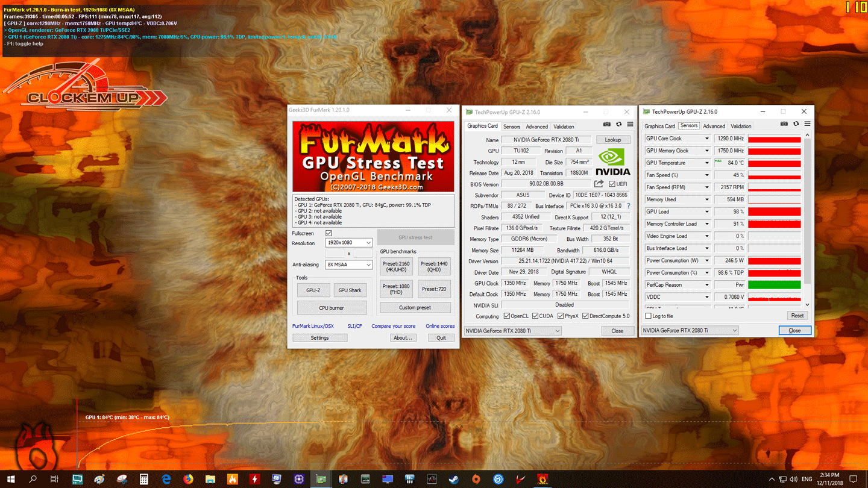Toggle the PhysX checkbox
Image resolution: width=868 pixels, height=488 pixels.
pyautogui.click(x=561, y=316)
